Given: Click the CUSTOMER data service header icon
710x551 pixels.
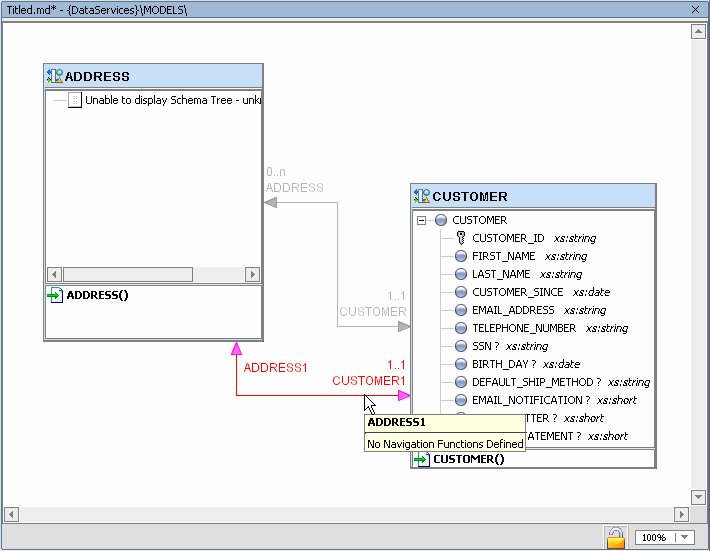Looking at the screenshot, I should coord(421,196).
